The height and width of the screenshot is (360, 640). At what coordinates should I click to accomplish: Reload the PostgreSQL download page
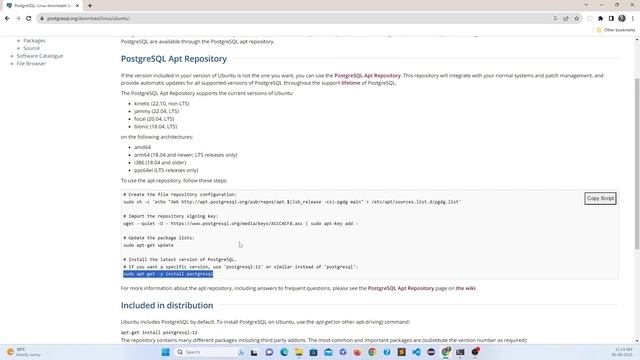coord(29,18)
